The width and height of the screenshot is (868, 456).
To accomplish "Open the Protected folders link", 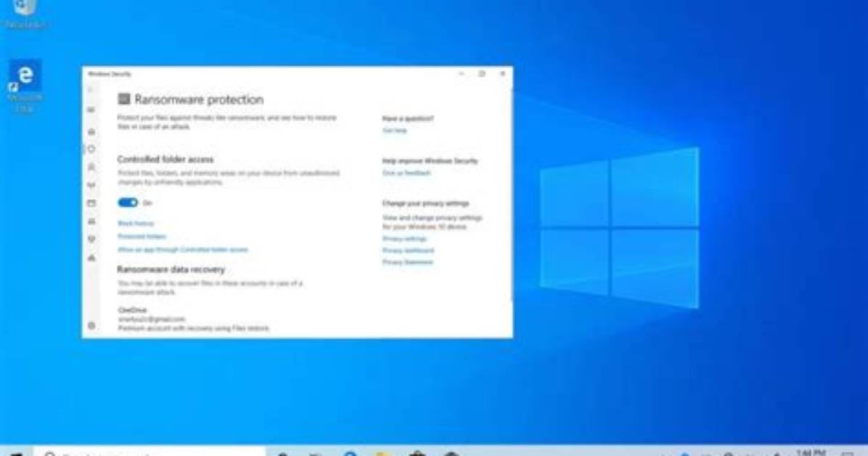I will (x=142, y=237).
